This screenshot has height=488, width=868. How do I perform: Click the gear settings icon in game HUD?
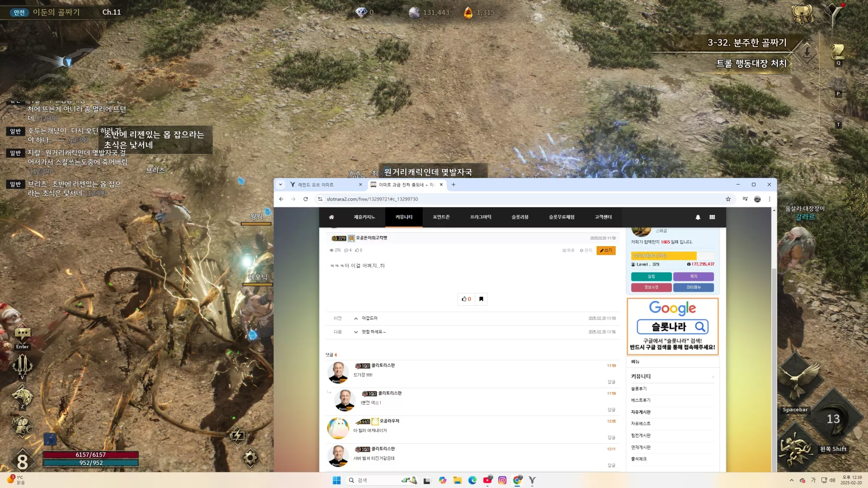(250, 458)
